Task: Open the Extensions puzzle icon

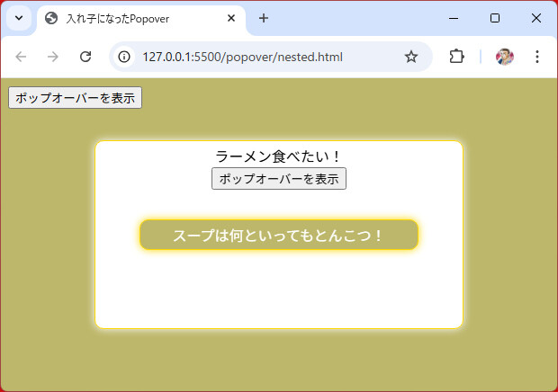Action: click(456, 57)
